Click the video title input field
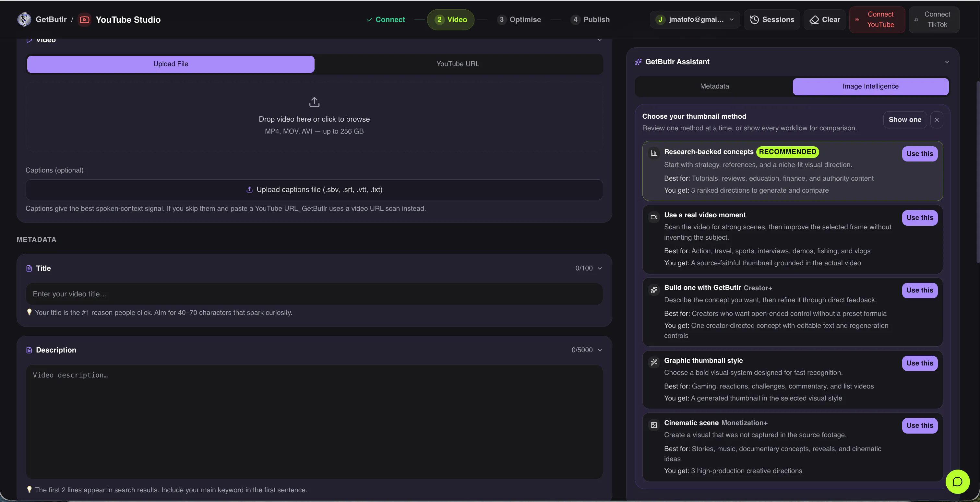Image resolution: width=980 pixels, height=502 pixels. [x=314, y=294]
